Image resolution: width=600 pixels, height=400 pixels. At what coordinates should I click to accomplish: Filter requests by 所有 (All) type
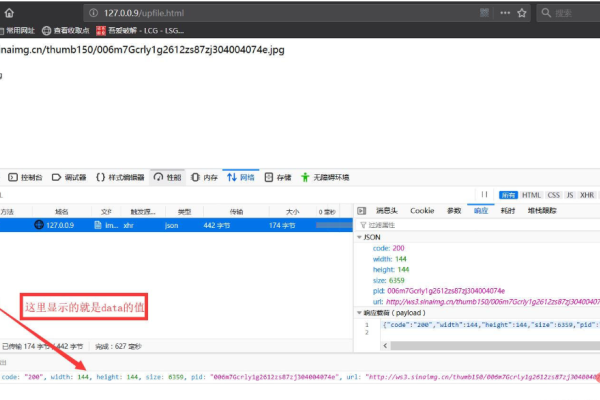click(x=509, y=194)
